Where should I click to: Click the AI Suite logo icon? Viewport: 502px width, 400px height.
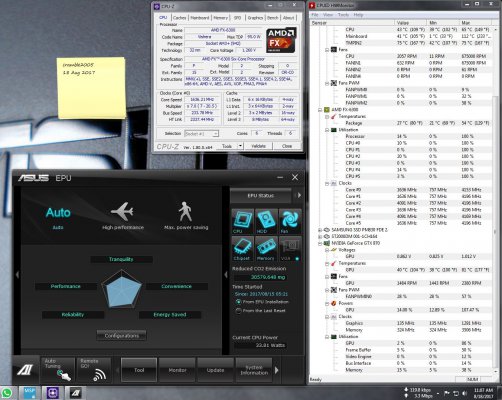[x=25, y=370]
